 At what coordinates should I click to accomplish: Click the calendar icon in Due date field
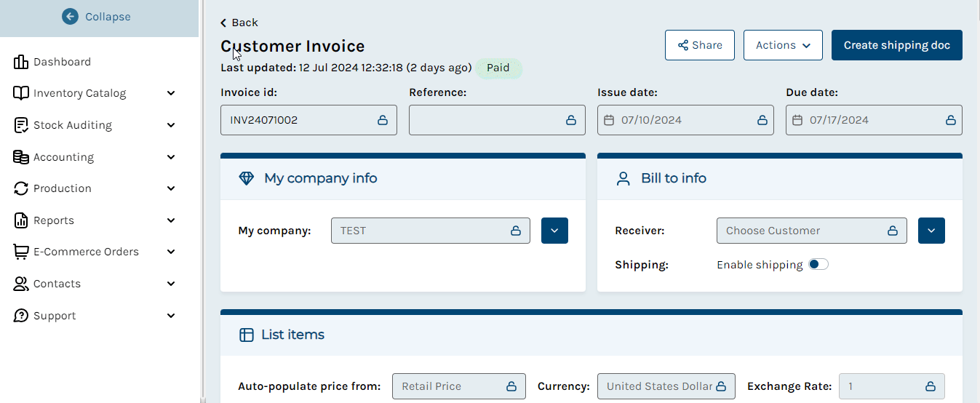797,120
